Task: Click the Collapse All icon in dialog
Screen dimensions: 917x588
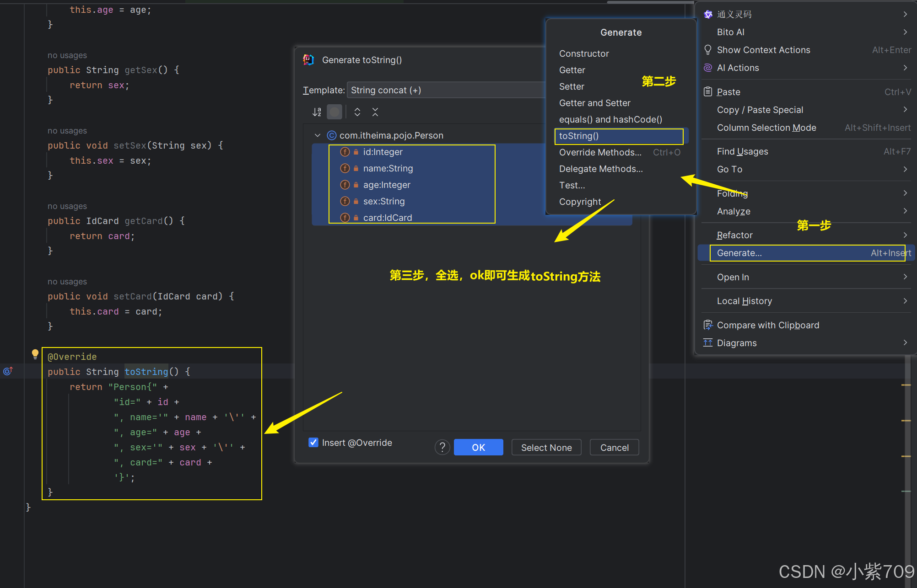Action: click(375, 112)
